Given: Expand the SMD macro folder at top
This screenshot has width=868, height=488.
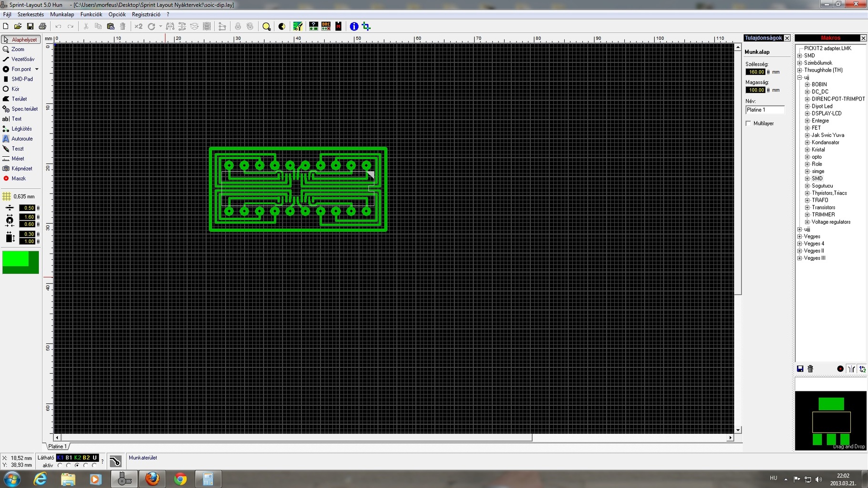Looking at the screenshot, I should pyautogui.click(x=800, y=56).
